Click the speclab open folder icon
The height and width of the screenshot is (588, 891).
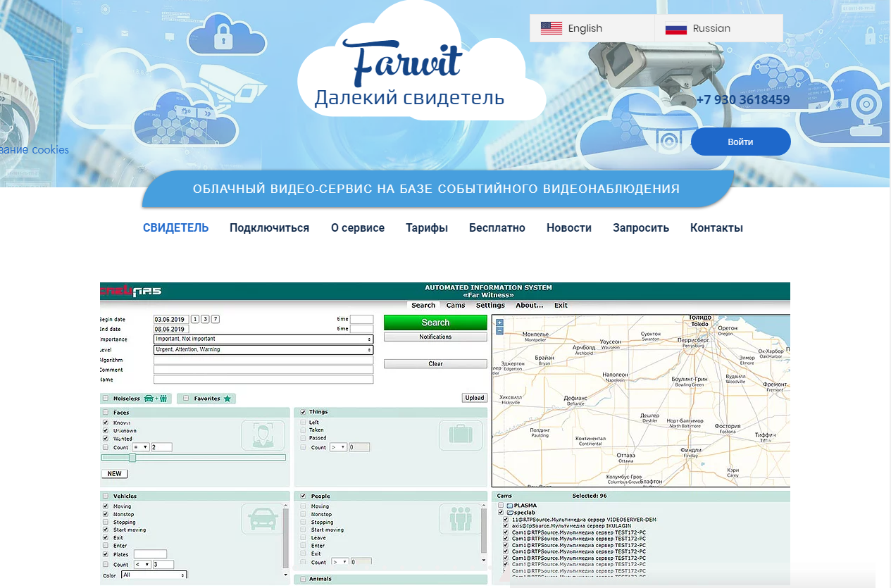pos(510,513)
